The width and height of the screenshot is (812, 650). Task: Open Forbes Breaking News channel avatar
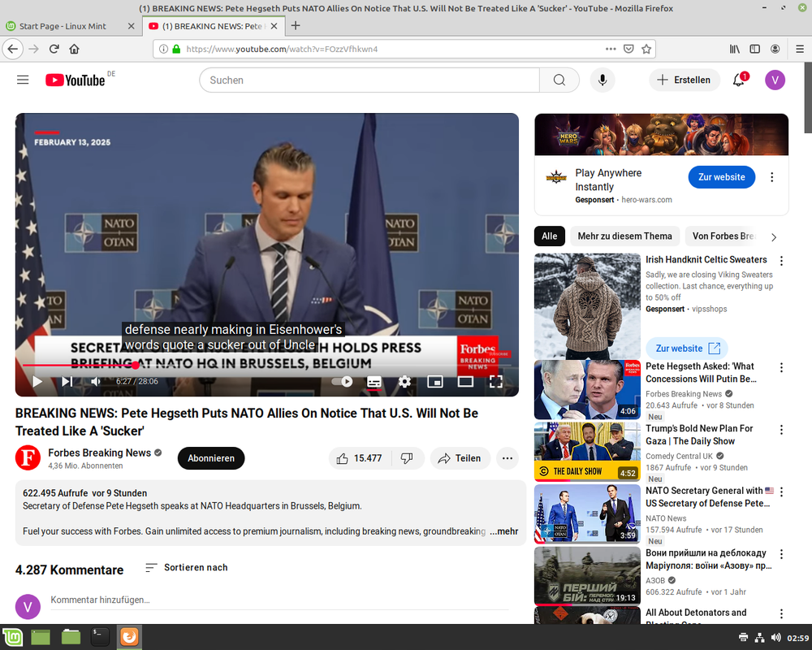click(x=28, y=458)
